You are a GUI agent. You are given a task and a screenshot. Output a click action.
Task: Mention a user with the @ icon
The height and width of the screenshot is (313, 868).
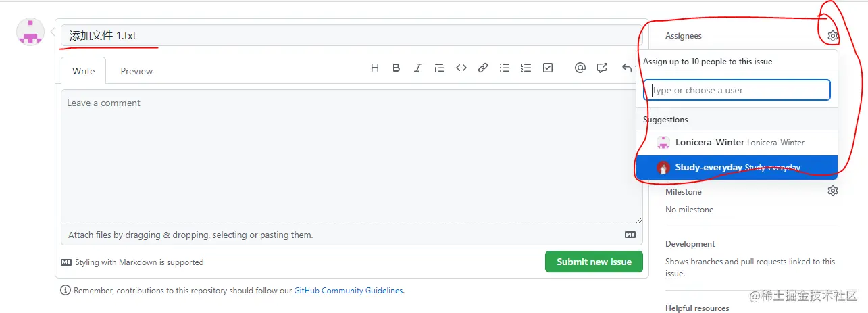tap(580, 68)
